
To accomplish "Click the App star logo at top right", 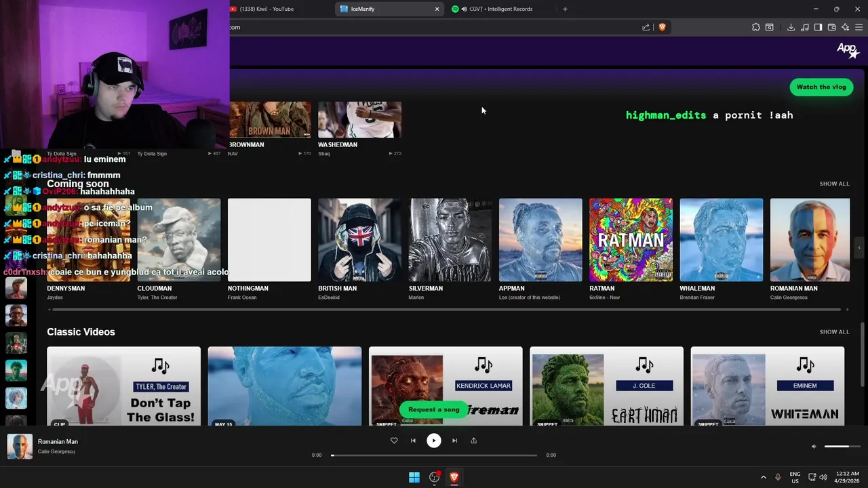I will tap(848, 49).
